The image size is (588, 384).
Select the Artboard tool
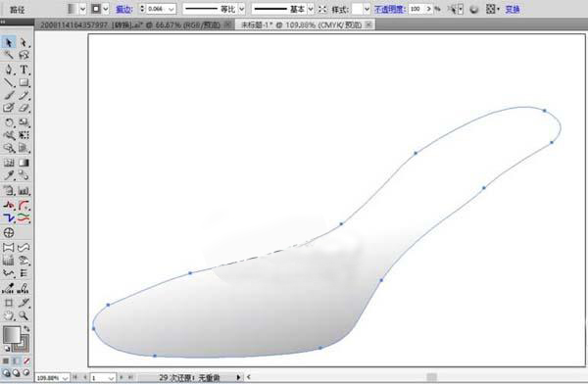point(9,303)
